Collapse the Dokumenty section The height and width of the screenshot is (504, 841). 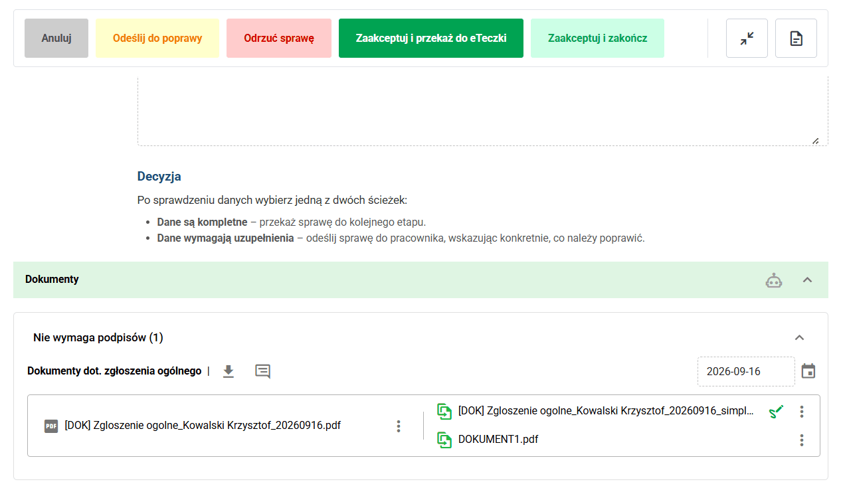click(807, 280)
